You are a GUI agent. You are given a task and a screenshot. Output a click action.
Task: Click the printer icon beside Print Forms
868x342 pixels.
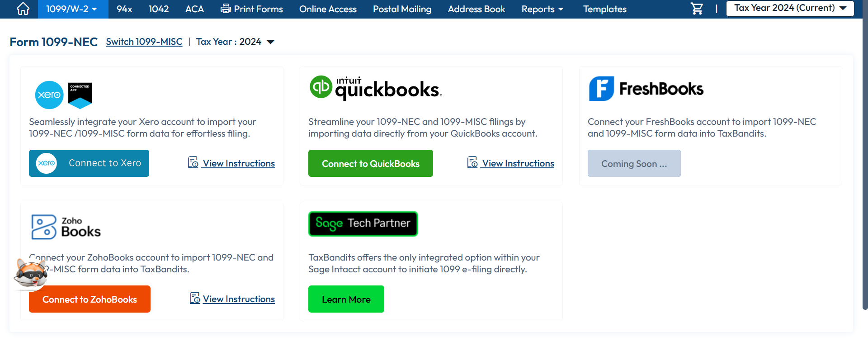(226, 9)
